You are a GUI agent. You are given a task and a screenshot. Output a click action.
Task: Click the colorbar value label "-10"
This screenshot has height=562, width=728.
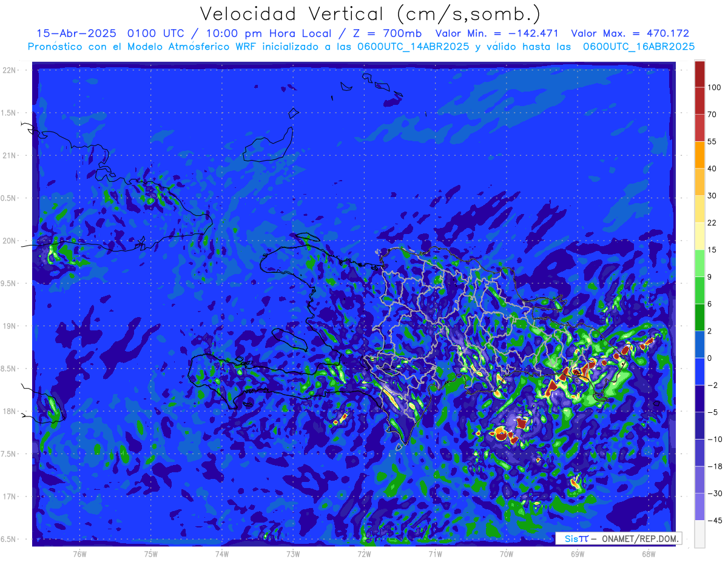pos(713,440)
